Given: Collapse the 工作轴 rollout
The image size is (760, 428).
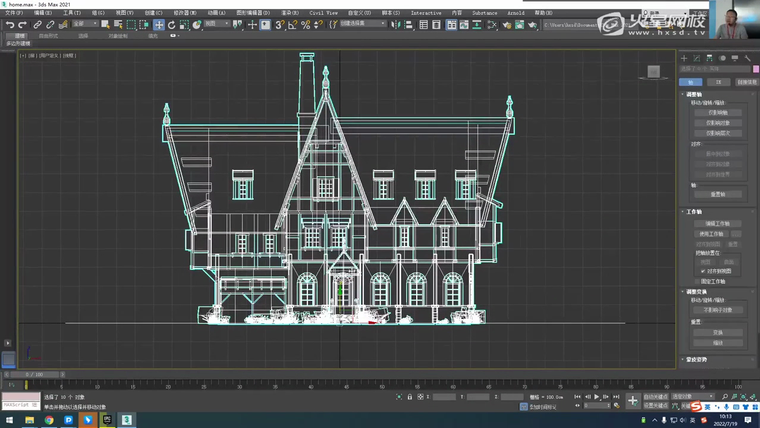Looking at the screenshot, I should [x=694, y=212].
